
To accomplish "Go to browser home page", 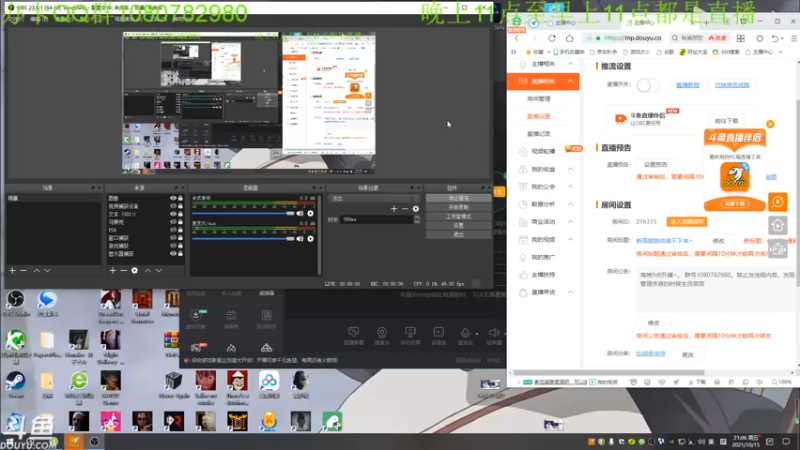I will [569, 38].
